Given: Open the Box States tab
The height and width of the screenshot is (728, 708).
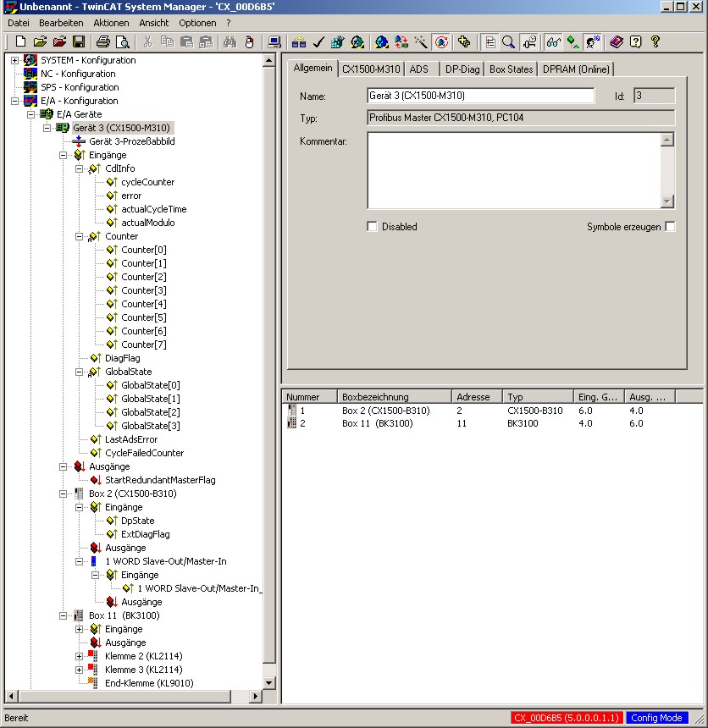Looking at the screenshot, I should 511,69.
